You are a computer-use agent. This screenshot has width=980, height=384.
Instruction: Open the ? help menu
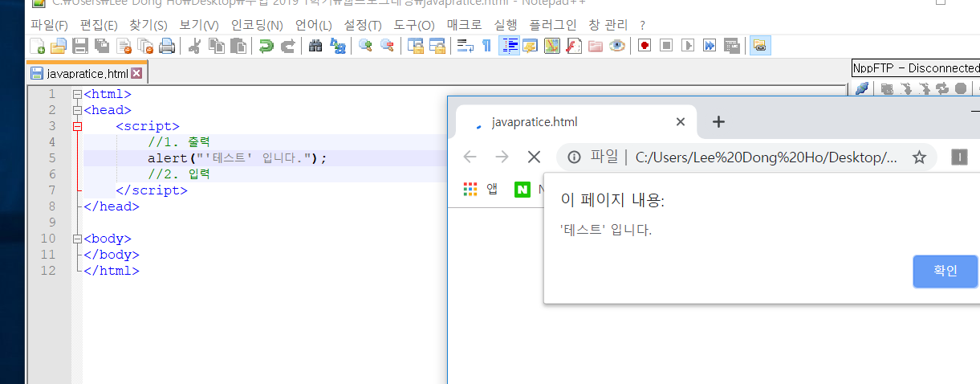pyautogui.click(x=643, y=25)
